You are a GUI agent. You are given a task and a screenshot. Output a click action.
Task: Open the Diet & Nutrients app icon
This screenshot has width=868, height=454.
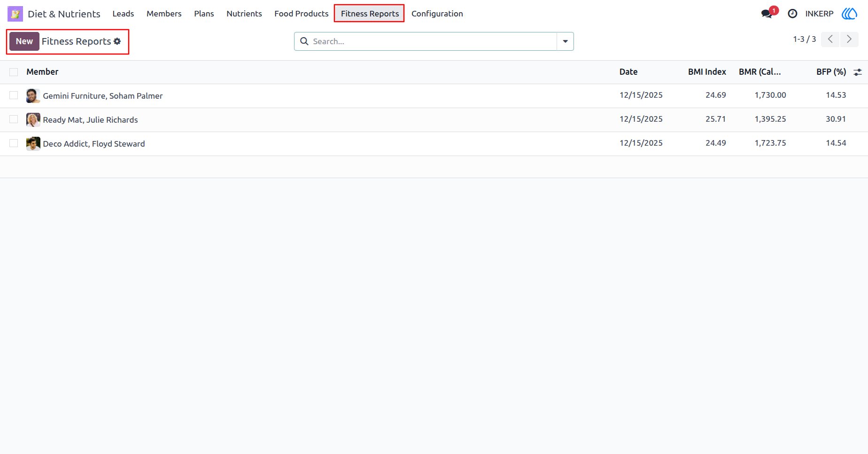tap(15, 14)
